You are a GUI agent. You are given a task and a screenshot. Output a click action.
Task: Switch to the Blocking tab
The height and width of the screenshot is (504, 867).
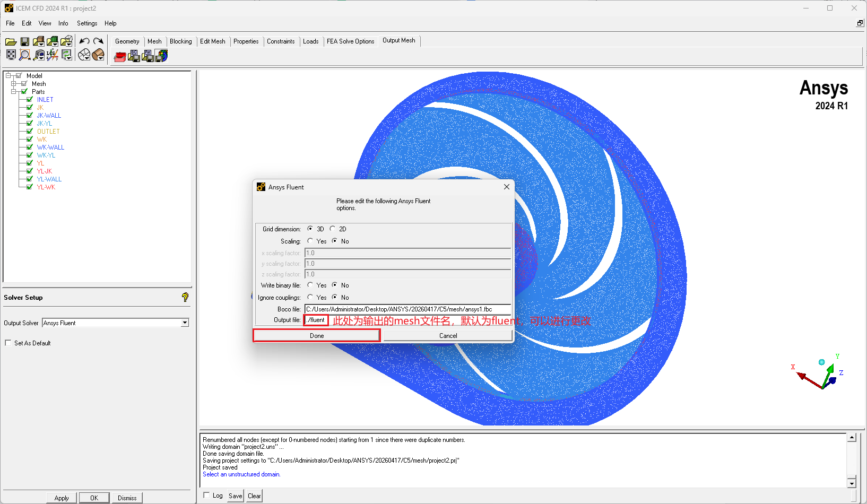[181, 41]
